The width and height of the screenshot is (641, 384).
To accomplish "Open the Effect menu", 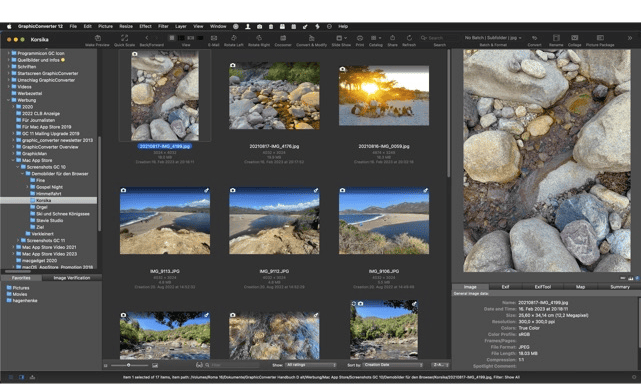I will point(145,26).
